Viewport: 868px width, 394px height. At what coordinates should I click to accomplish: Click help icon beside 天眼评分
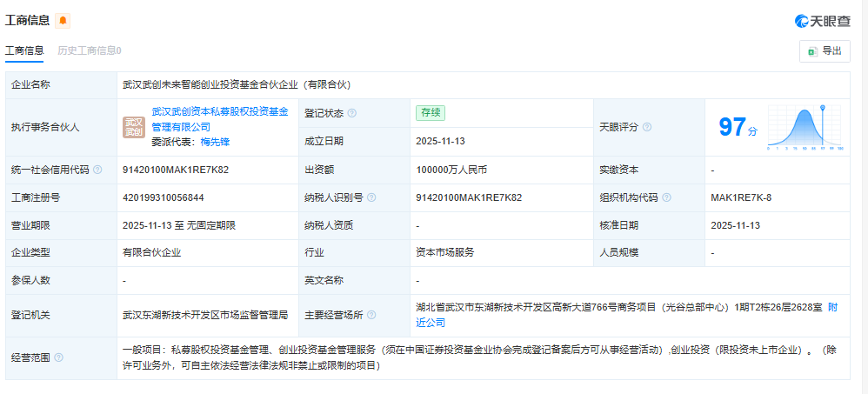(x=647, y=127)
